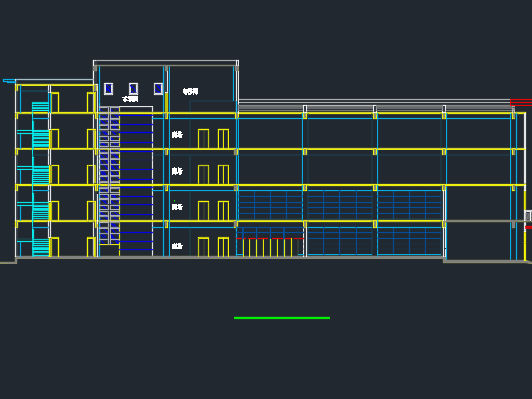Select the middle lower blue grid curtain panel
This screenshot has height=399, width=532.
(339, 241)
